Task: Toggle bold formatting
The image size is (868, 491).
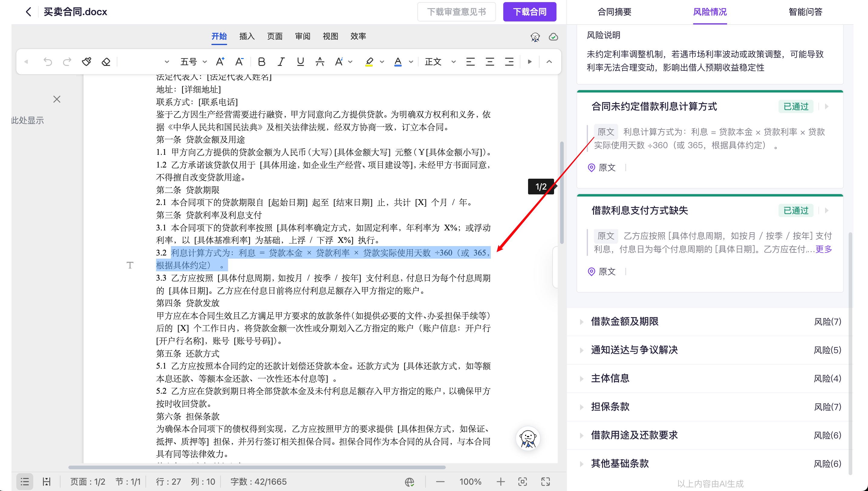Action: [x=261, y=62]
